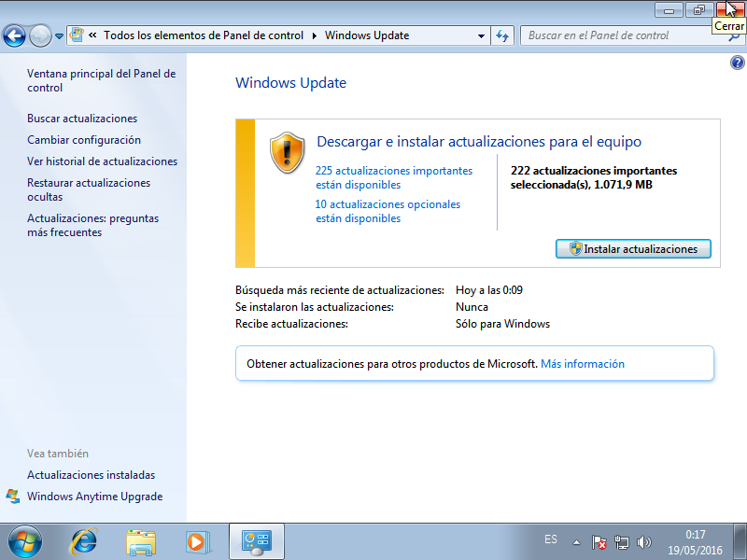Screen dimensions: 747x560
Task: Go back with the blue back arrow
Action: point(14,35)
